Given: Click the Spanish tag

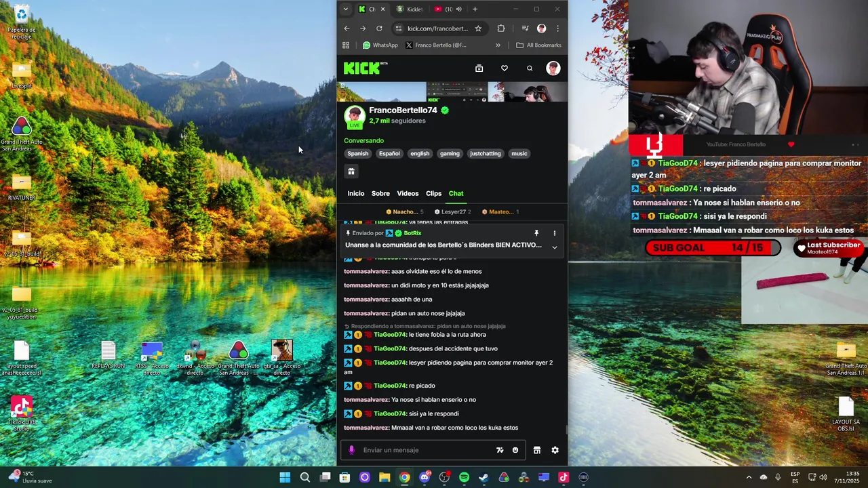Looking at the screenshot, I should point(358,154).
